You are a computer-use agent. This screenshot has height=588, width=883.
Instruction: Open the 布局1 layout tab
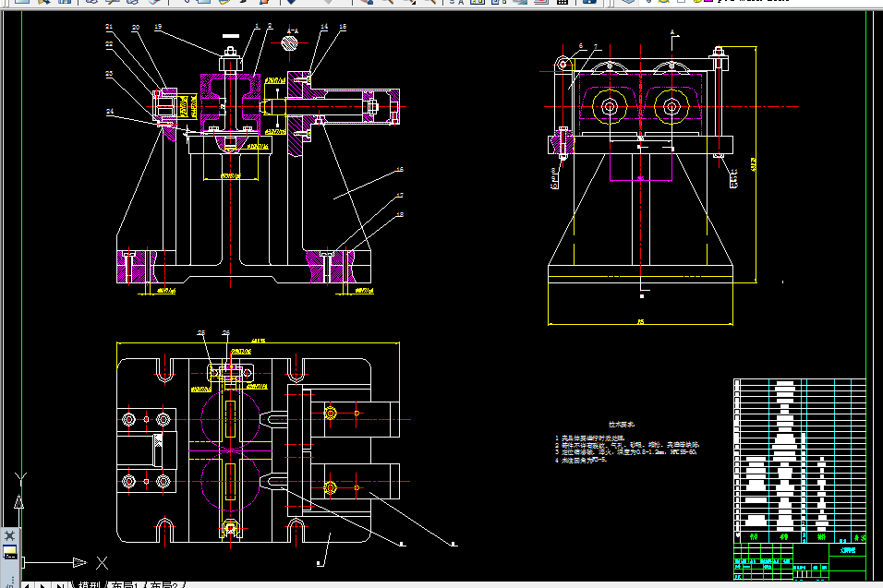coord(126,585)
